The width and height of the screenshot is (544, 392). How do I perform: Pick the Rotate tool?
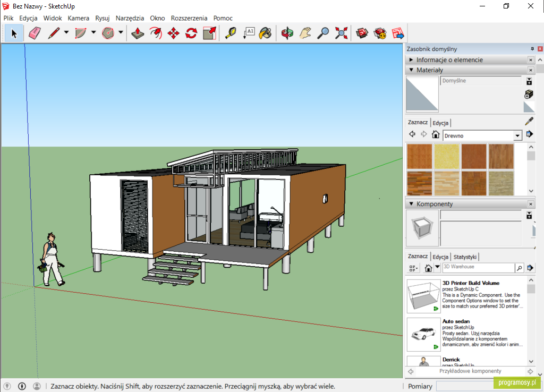coord(191,33)
